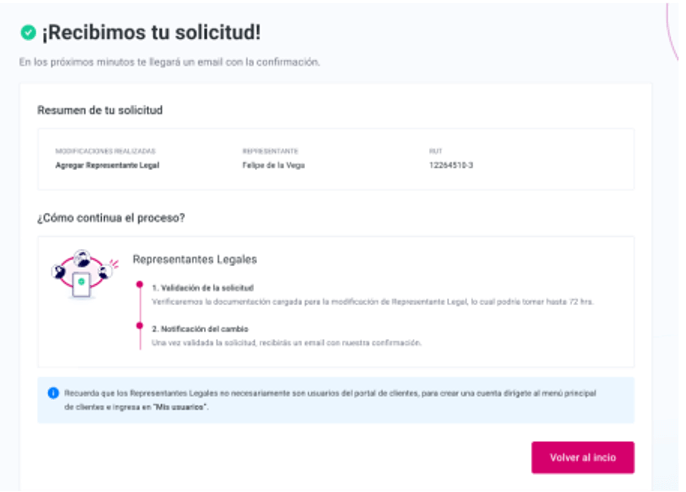
Task: Click step 1 Validación de la solicitud
Action: click(x=203, y=288)
